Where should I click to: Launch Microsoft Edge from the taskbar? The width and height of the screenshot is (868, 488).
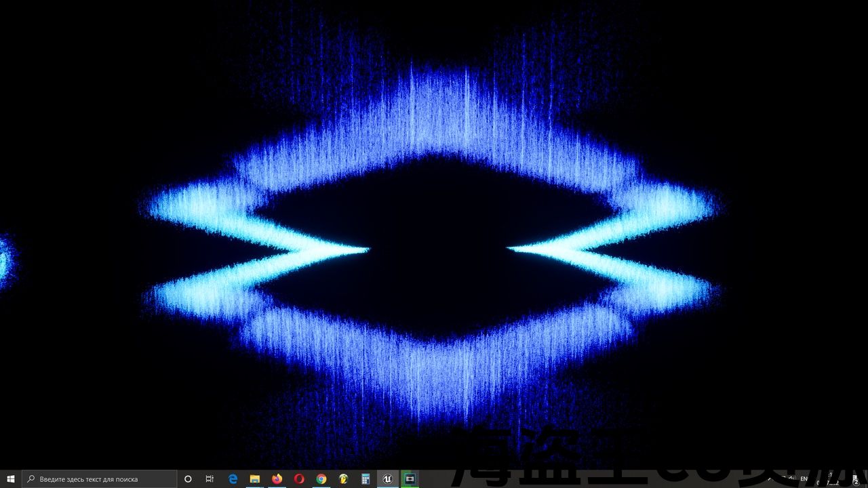[233, 479]
